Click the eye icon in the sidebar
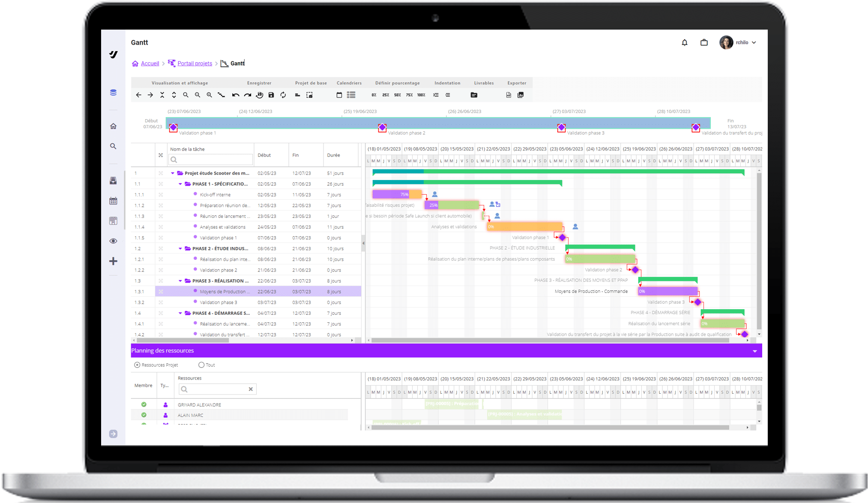This screenshot has height=503, width=868. tap(113, 241)
